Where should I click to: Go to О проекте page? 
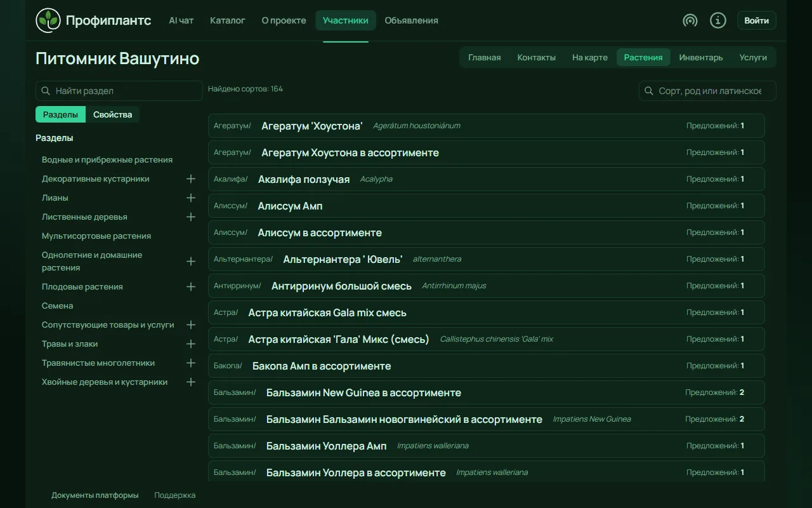(x=284, y=20)
